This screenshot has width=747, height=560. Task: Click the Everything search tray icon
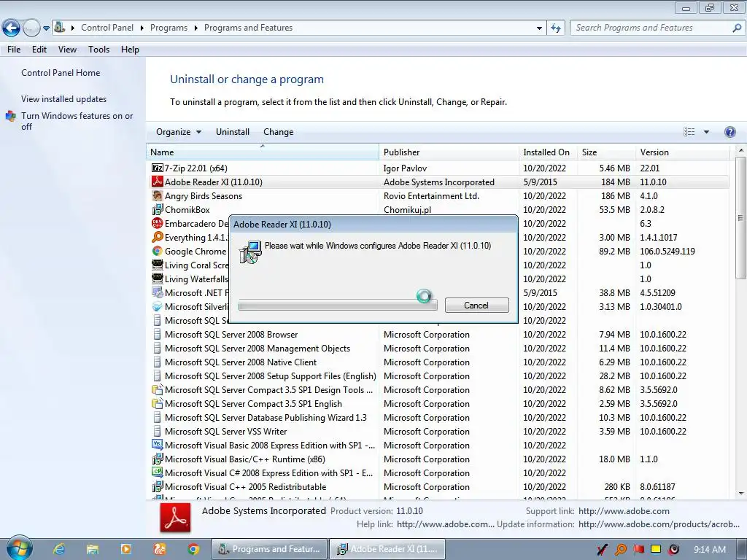(620, 550)
